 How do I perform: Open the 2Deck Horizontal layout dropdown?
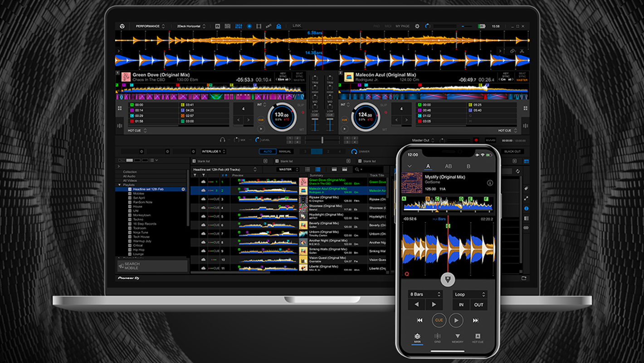191,26
